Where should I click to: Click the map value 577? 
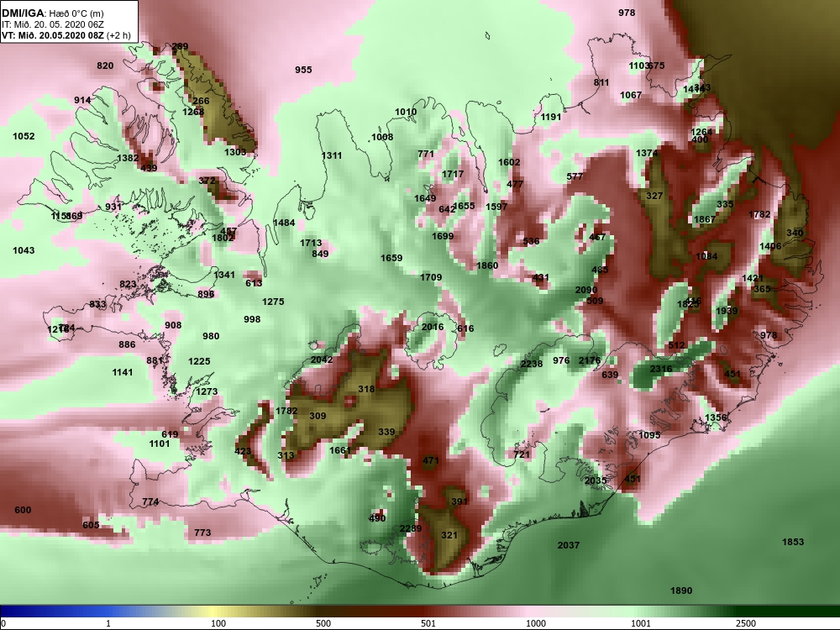(x=575, y=176)
